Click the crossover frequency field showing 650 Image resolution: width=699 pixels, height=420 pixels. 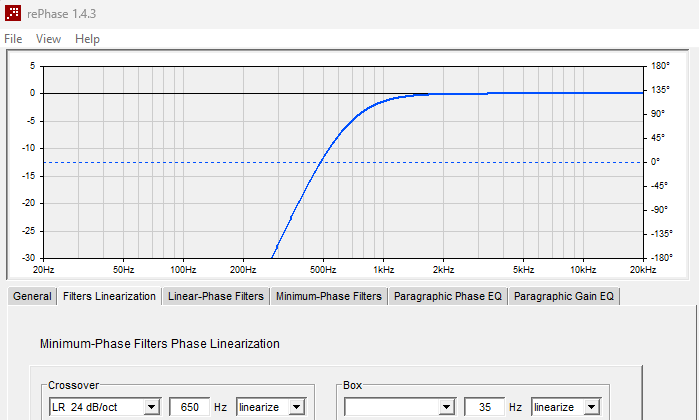(189, 407)
